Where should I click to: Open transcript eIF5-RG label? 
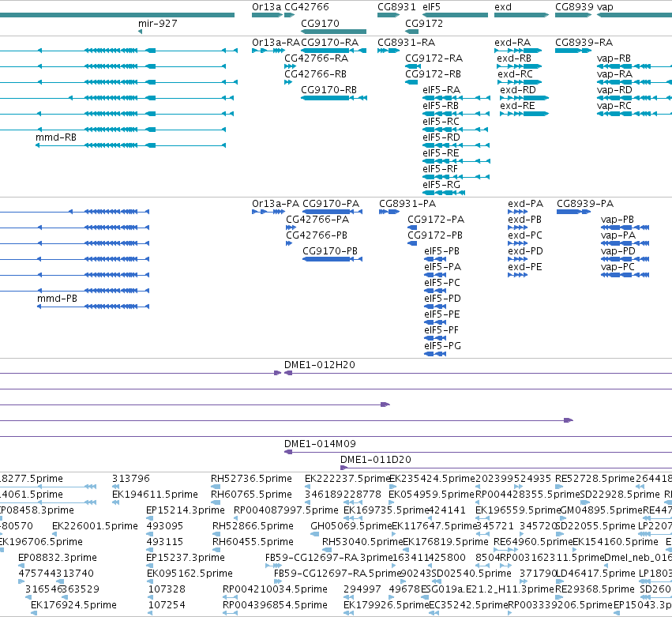point(441,185)
